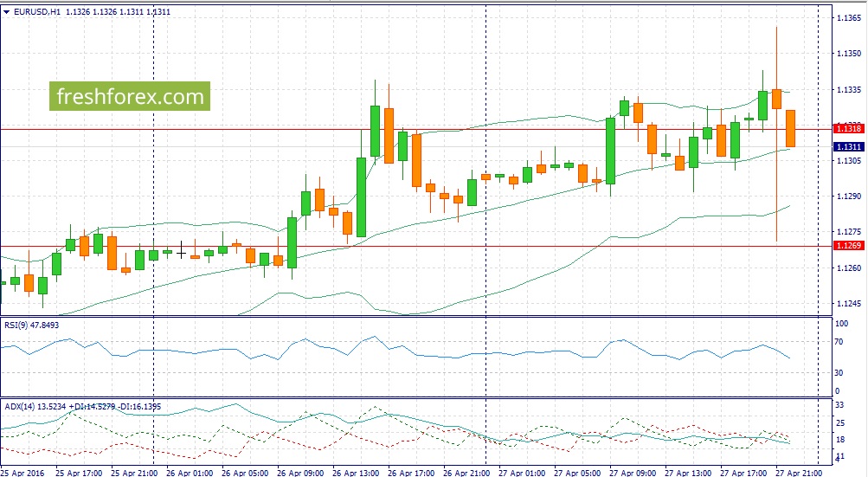
Task: Click the 1.1335 price scale label
Action: 847,89
